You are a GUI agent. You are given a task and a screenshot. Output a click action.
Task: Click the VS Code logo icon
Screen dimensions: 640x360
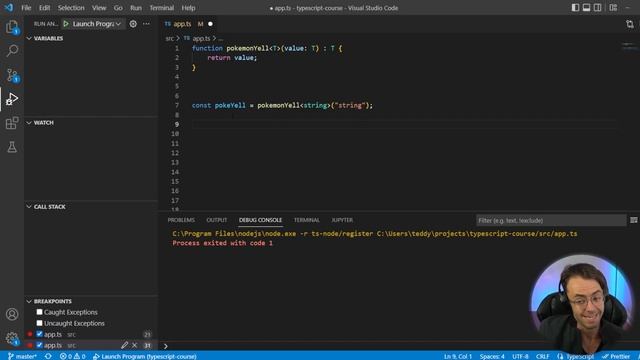click(9, 8)
